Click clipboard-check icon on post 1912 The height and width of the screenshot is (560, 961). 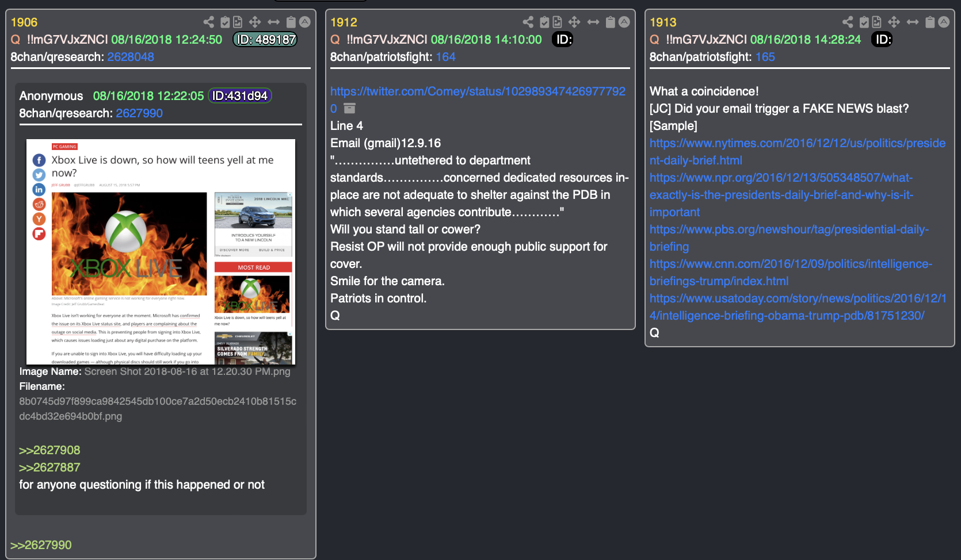[x=544, y=22]
